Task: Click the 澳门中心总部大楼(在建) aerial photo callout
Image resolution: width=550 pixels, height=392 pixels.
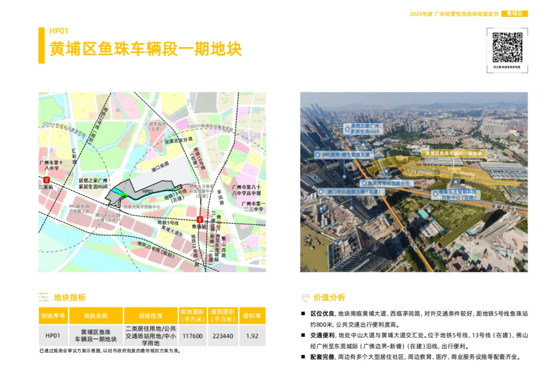Action: 351,192
